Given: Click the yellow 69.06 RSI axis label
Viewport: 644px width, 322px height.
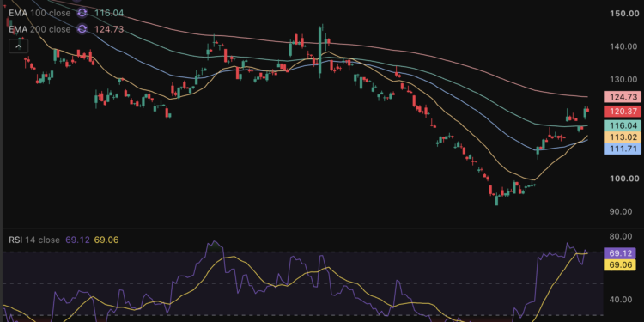Looking at the screenshot, I should (620, 265).
